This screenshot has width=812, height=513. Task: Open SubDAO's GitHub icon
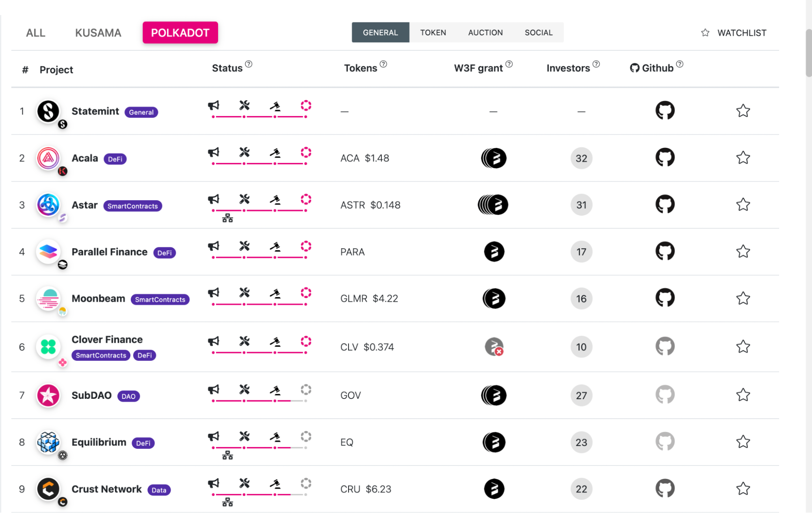(665, 395)
